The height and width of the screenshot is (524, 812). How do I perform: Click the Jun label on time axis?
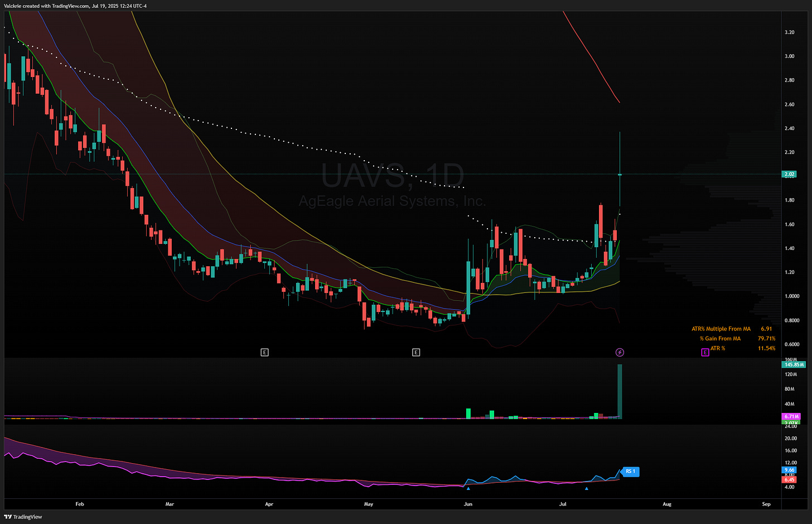tap(468, 504)
